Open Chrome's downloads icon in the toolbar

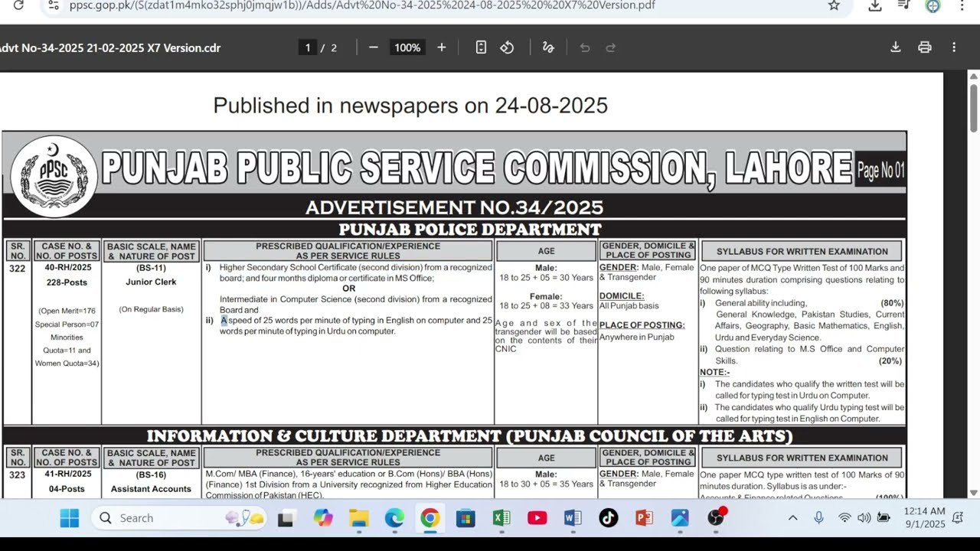[x=874, y=5]
